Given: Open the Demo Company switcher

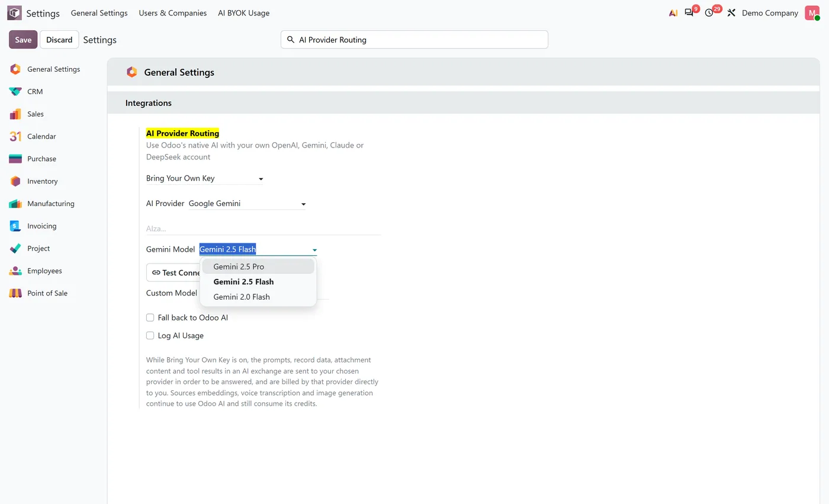Looking at the screenshot, I should (x=770, y=13).
